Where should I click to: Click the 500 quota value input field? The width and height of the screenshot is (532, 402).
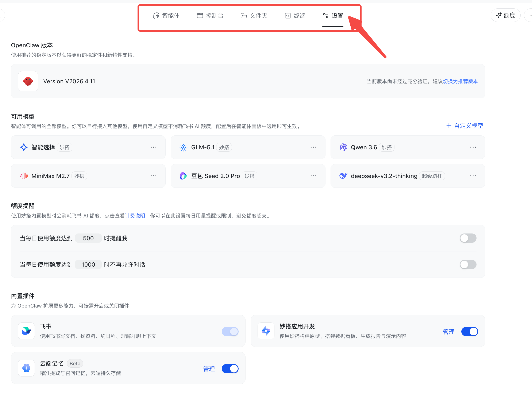(88, 238)
